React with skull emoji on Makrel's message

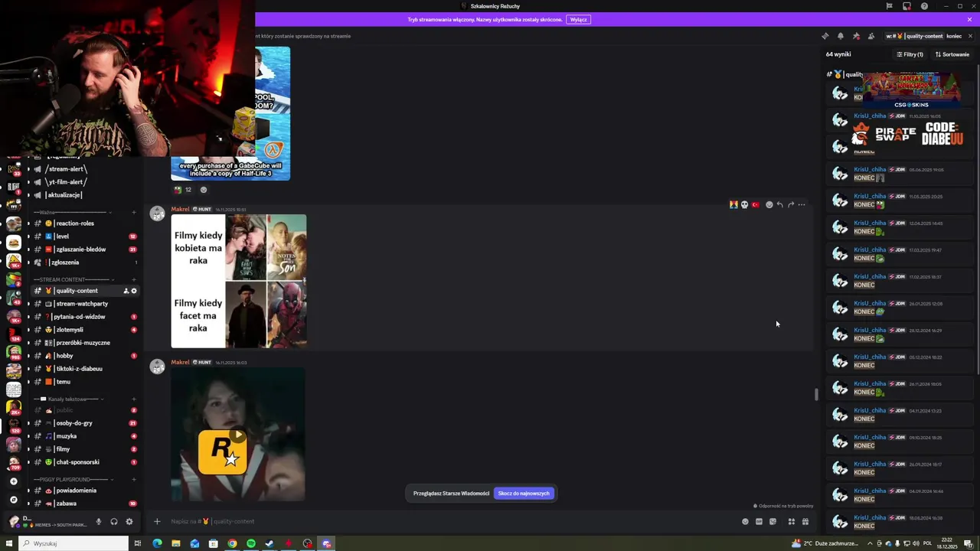[744, 204]
